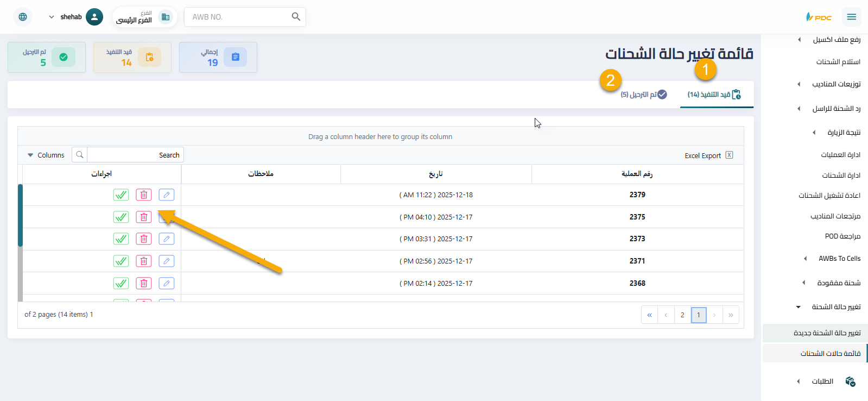Click the edit pencil icon for operation 2368
This screenshot has width=868, height=401.
(166, 283)
